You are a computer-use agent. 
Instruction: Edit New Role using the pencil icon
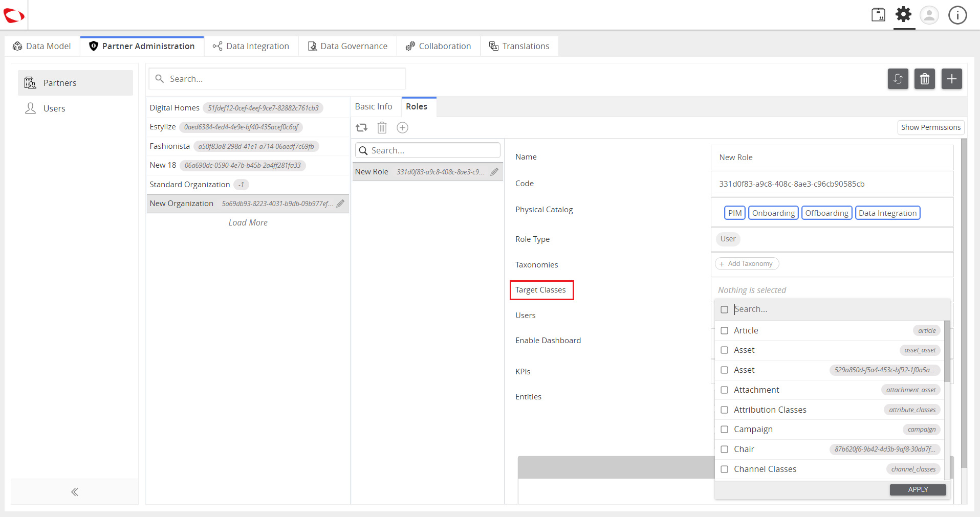pyautogui.click(x=494, y=172)
